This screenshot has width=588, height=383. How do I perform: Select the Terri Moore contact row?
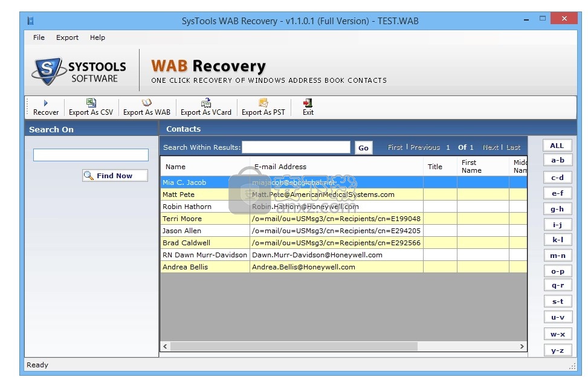pos(343,219)
